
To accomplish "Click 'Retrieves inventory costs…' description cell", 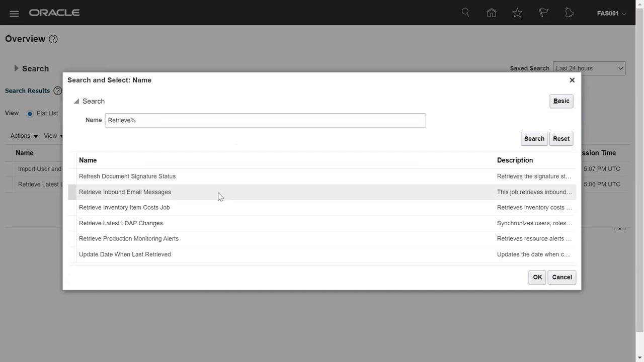I will click(x=534, y=208).
